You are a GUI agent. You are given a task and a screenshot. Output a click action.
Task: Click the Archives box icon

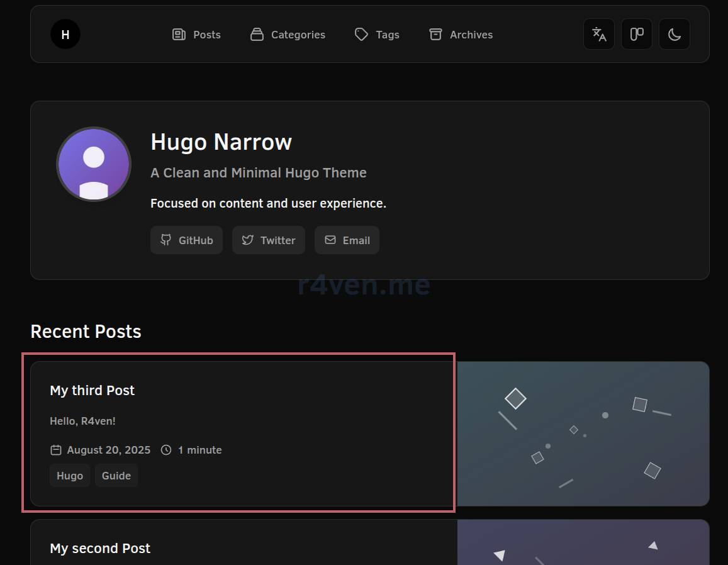pos(435,35)
